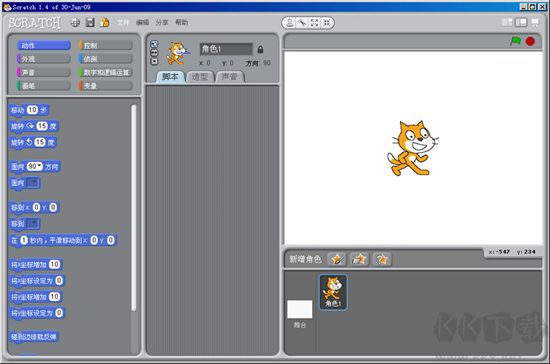Click the 角色1 sprite name field
This screenshot has width=550, height=364.
[x=226, y=49]
